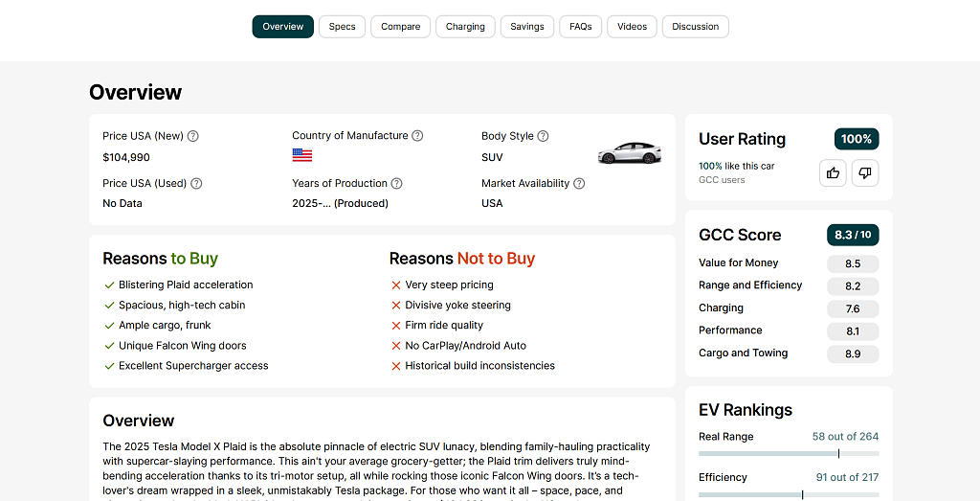Click 'Very steep pricing' reason
980x501 pixels.
click(450, 285)
